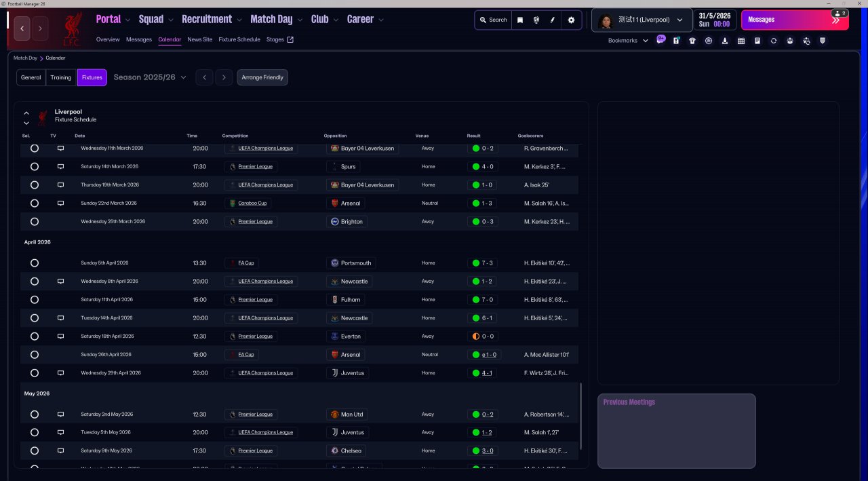This screenshot has width=868, height=481.
Task: Click the Search field
Action: click(x=493, y=20)
